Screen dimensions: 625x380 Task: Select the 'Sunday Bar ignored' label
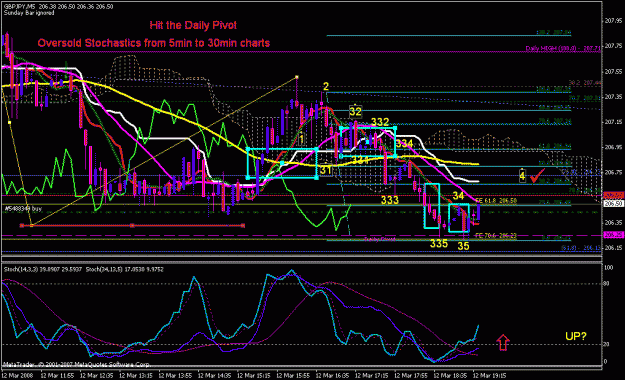[29, 13]
